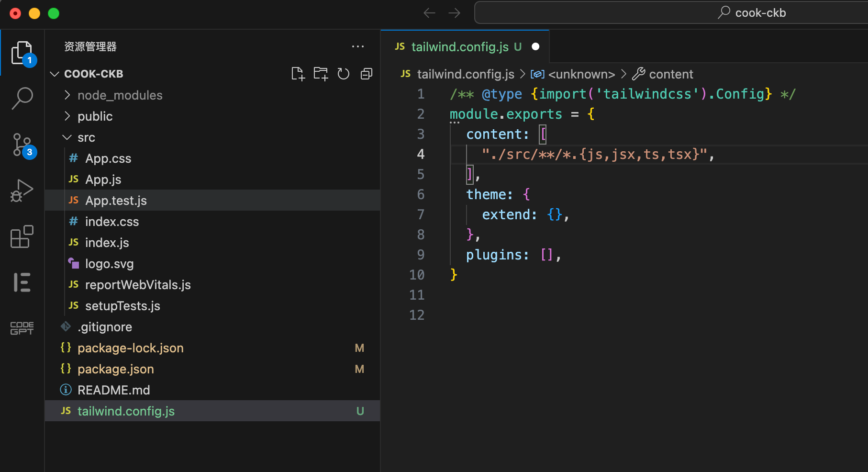The image size is (868, 472).
Task: Open the outline list icon in activity bar
Action: click(22, 282)
